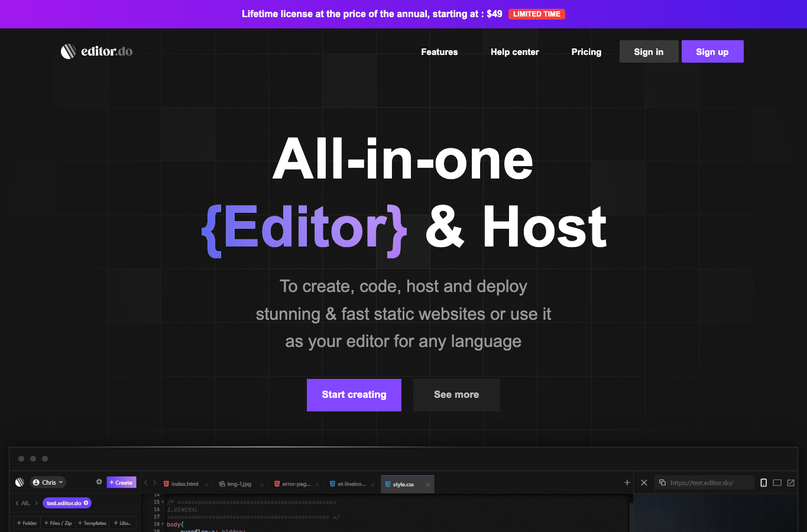Switch preview to mobile view icon
807x532 pixels.
pos(763,482)
